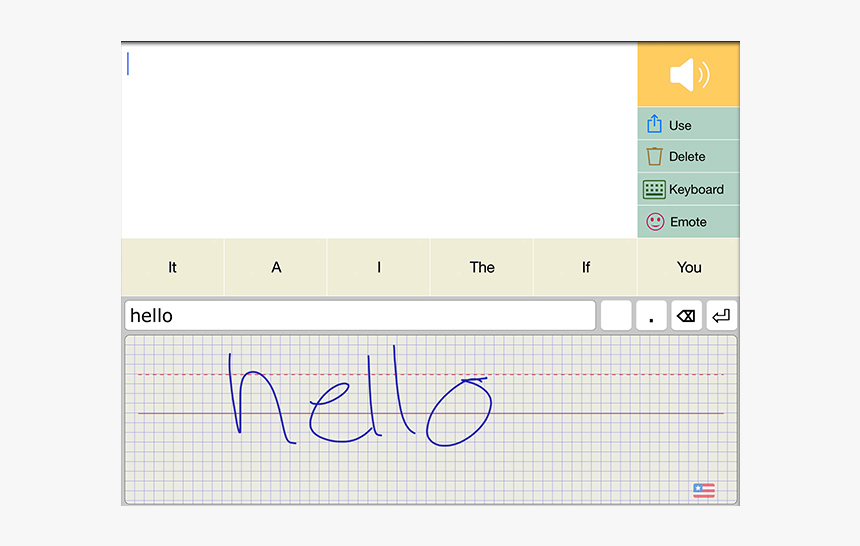
Task: Tap the "You" word suggestion
Action: pos(689,267)
